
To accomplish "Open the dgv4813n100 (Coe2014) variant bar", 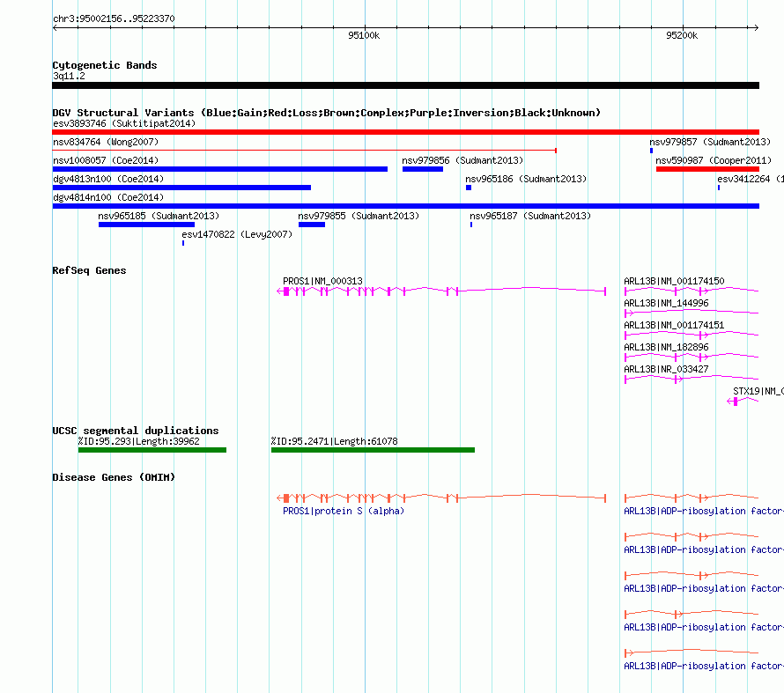I will coord(181,188).
